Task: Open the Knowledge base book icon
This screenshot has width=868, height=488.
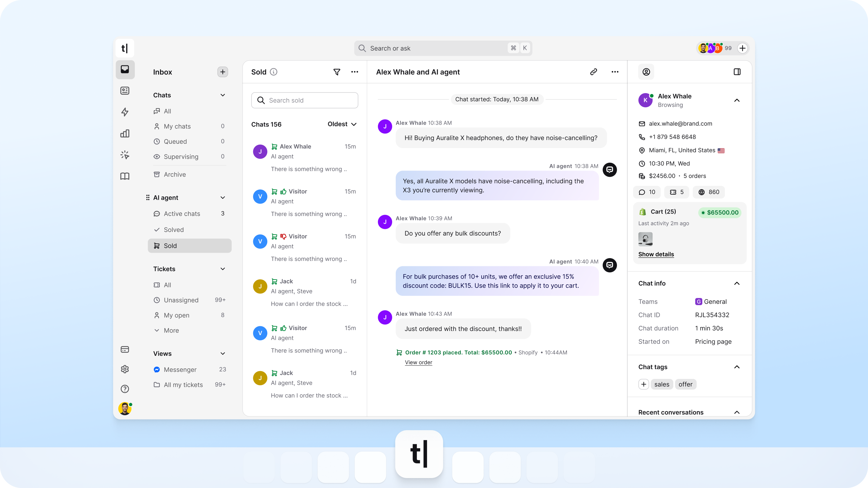Action: pos(125,176)
